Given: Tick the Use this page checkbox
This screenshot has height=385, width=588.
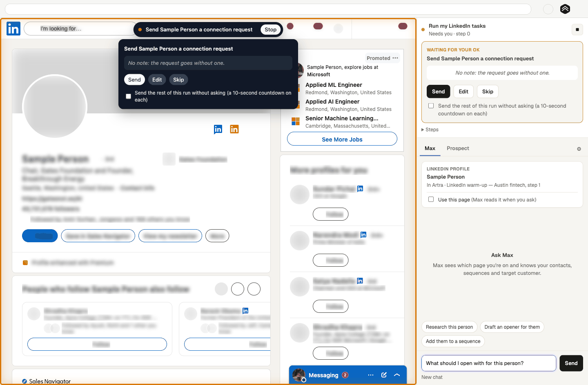Looking at the screenshot, I should tap(431, 199).
